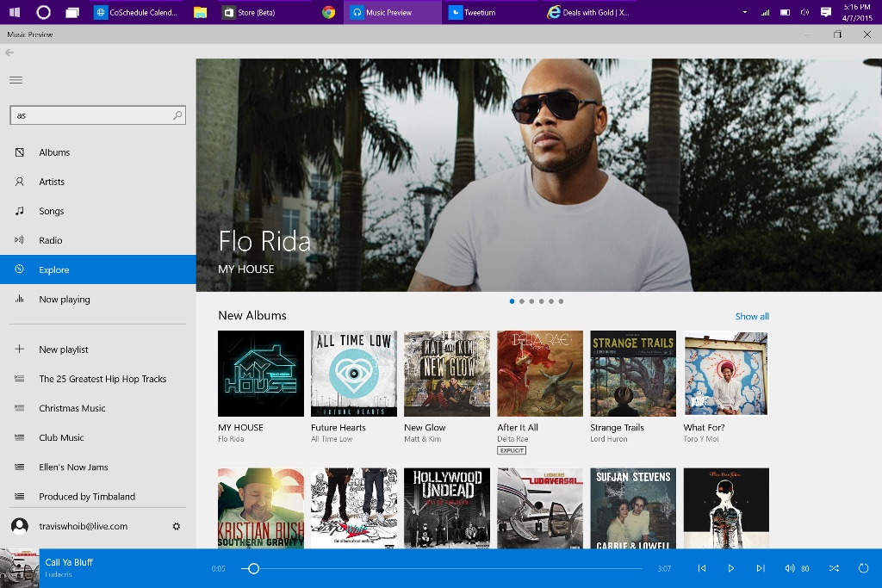Click the Flo Rida MY HOUSE hero banner

[539, 175]
